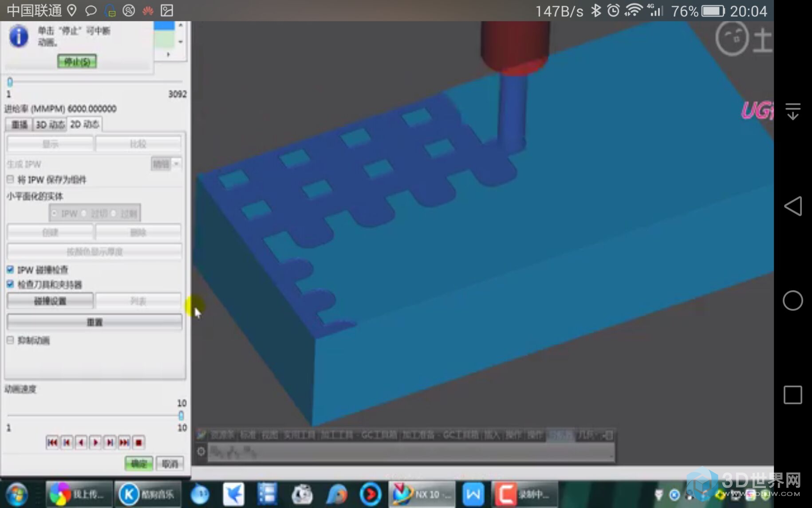Viewport: 812px width, 508px height.
Task: Click the list scroll-up arrow at panel top
Action: (x=181, y=25)
